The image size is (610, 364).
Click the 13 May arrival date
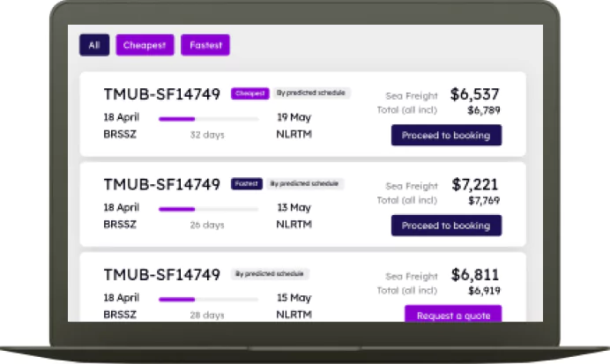pyautogui.click(x=294, y=208)
